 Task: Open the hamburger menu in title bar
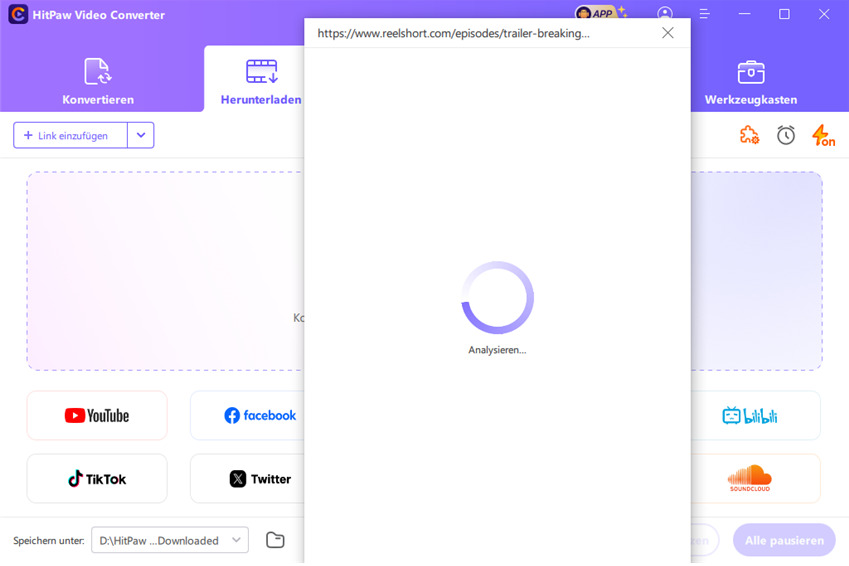click(x=704, y=14)
